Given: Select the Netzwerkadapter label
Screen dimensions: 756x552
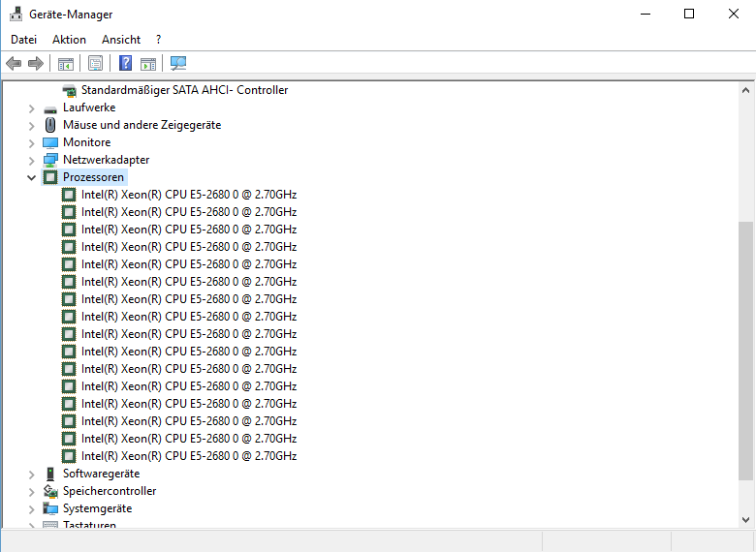Looking at the screenshot, I should click(106, 160).
